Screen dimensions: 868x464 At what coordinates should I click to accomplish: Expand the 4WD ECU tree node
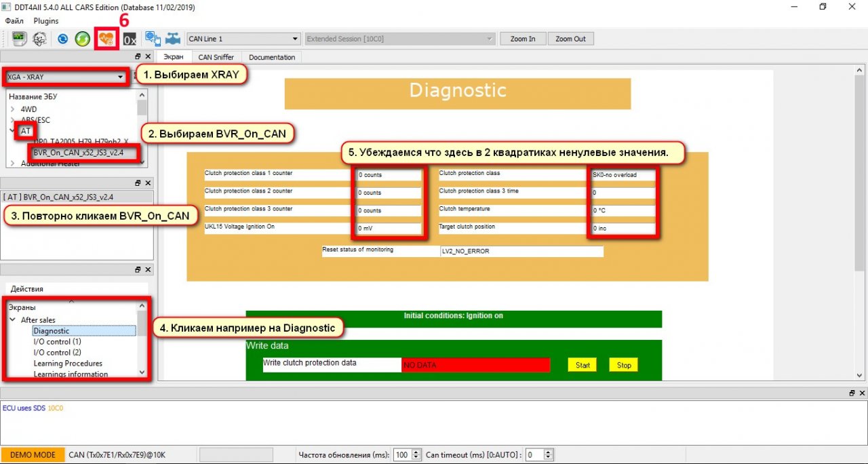13,109
